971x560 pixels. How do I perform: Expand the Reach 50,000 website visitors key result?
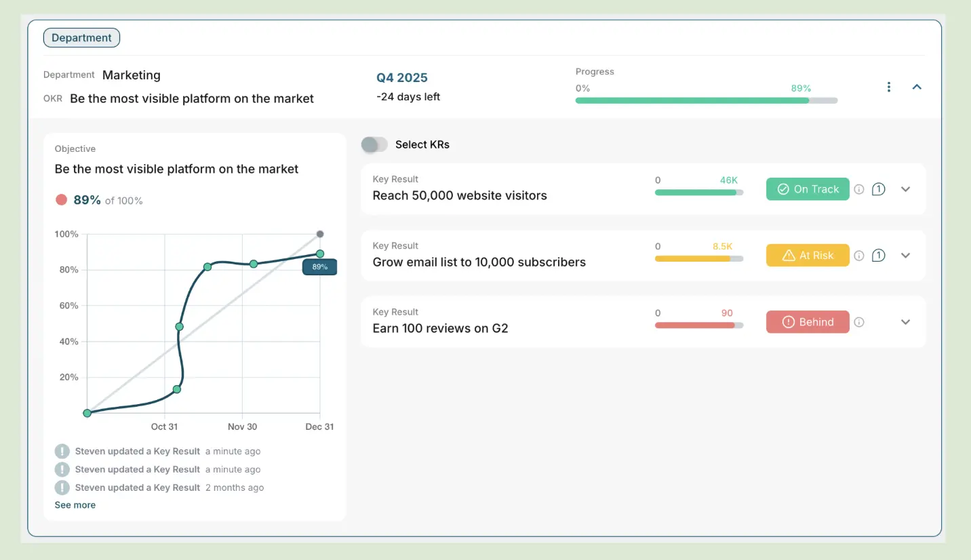click(905, 189)
